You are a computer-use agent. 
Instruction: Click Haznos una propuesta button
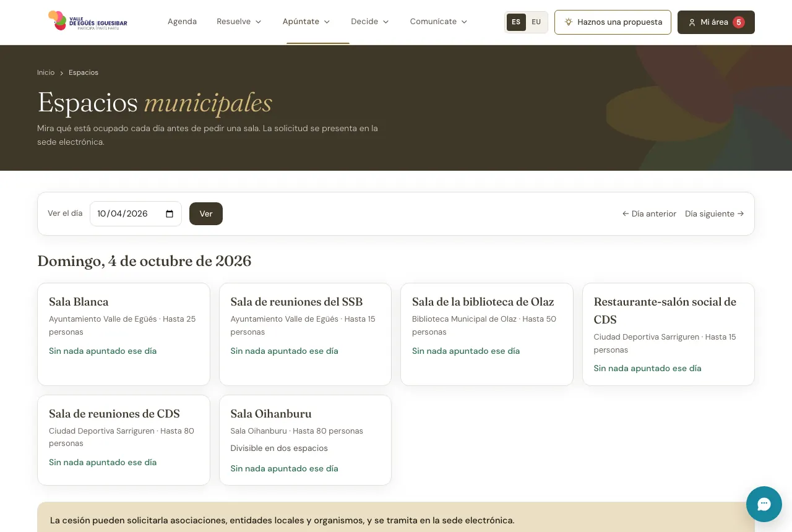(613, 22)
